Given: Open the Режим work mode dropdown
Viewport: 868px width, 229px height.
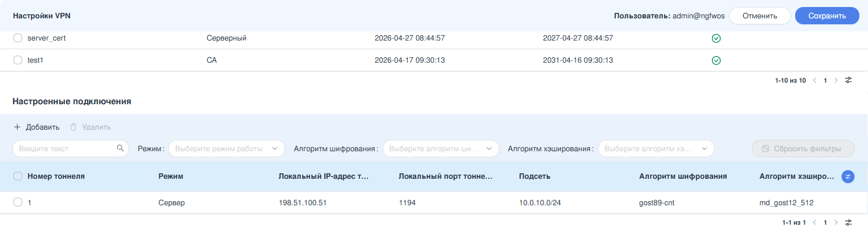Looking at the screenshot, I should 227,149.
